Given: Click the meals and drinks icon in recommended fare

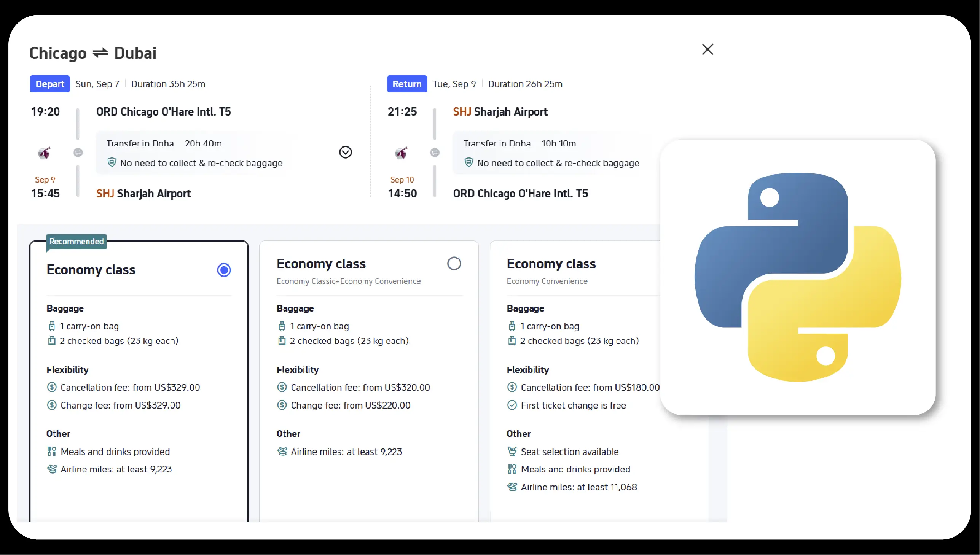Looking at the screenshot, I should tap(51, 452).
